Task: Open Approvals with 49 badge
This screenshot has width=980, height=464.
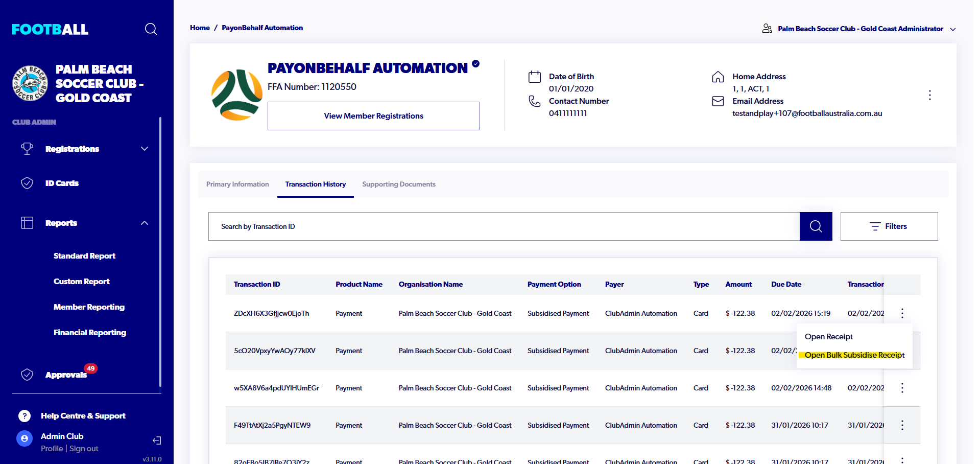Action: [x=66, y=375]
